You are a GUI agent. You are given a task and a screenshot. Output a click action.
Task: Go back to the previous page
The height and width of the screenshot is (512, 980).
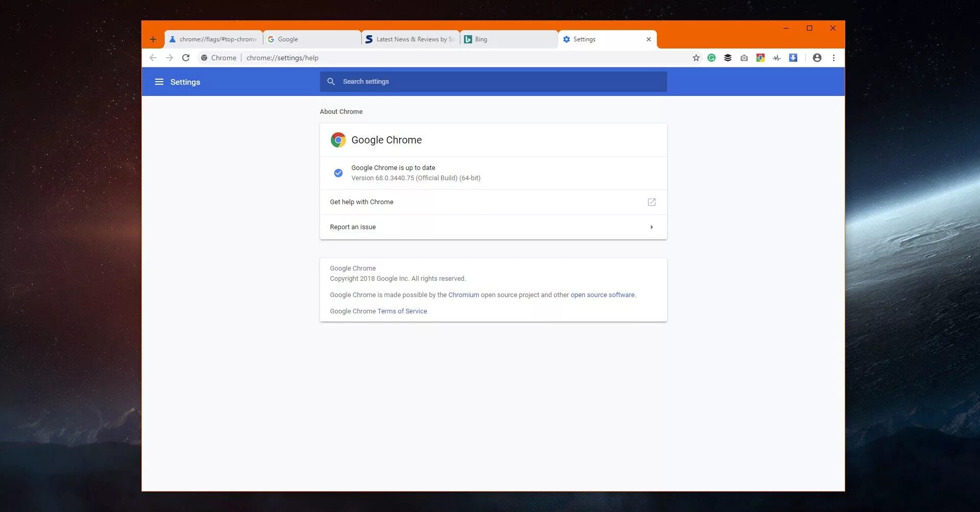[x=153, y=58]
